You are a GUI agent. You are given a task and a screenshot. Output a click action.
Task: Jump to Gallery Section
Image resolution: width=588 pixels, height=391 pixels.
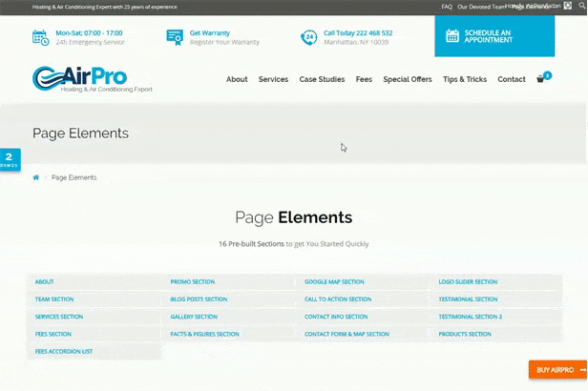(194, 317)
